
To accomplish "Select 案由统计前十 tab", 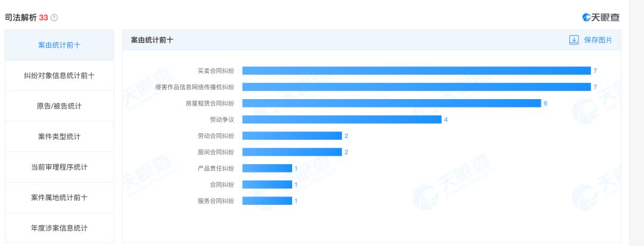I will tap(59, 45).
